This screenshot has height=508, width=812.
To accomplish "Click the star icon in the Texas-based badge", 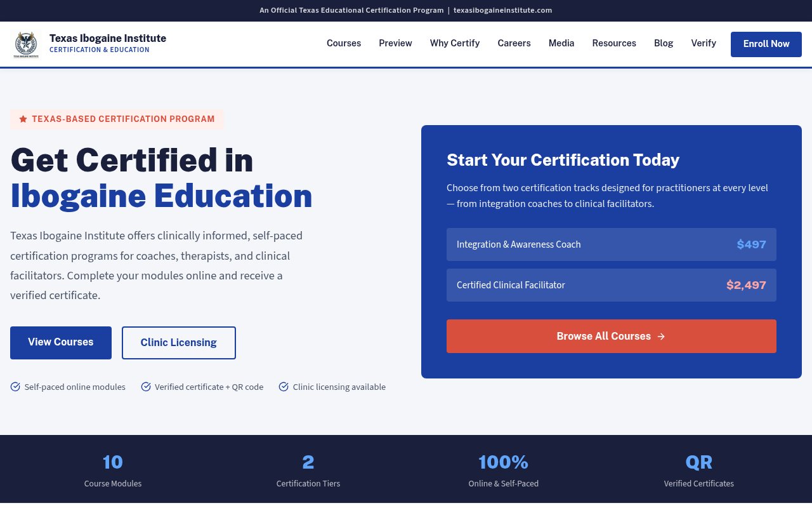I will [23, 119].
